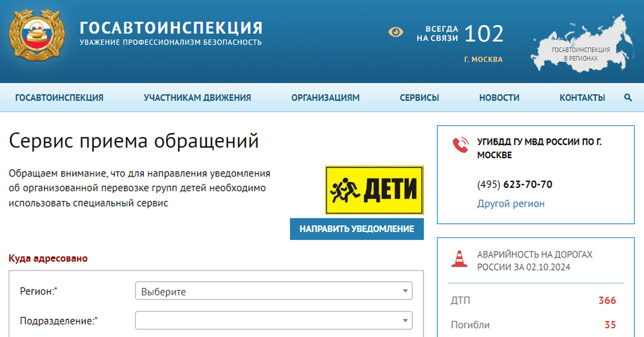The height and width of the screenshot is (337, 644).
Task: Click the ДТП count 366
Action: point(607,301)
